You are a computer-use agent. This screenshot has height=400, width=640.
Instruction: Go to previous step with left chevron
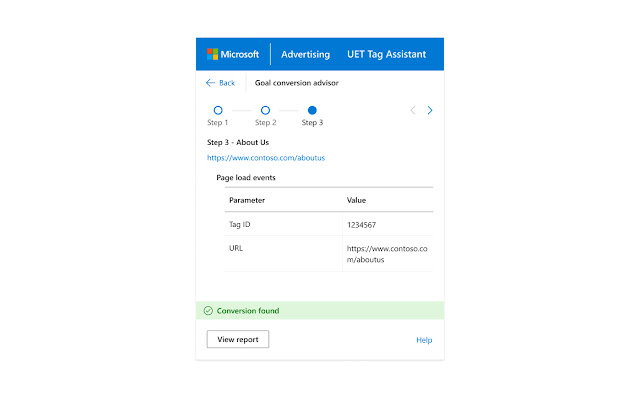413,110
